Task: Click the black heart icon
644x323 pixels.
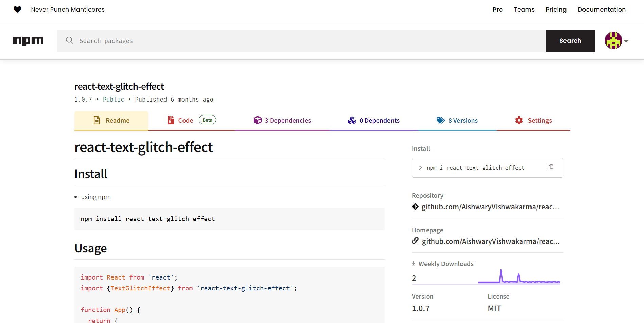Action: (x=17, y=10)
